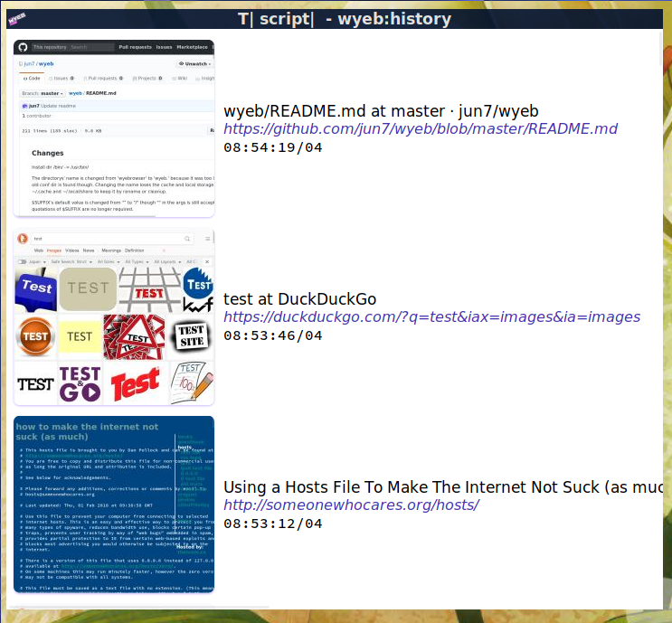The image size is (672, 623).
Task: Open the duckduckgo.com test images link
Action: tap(431, 317)
